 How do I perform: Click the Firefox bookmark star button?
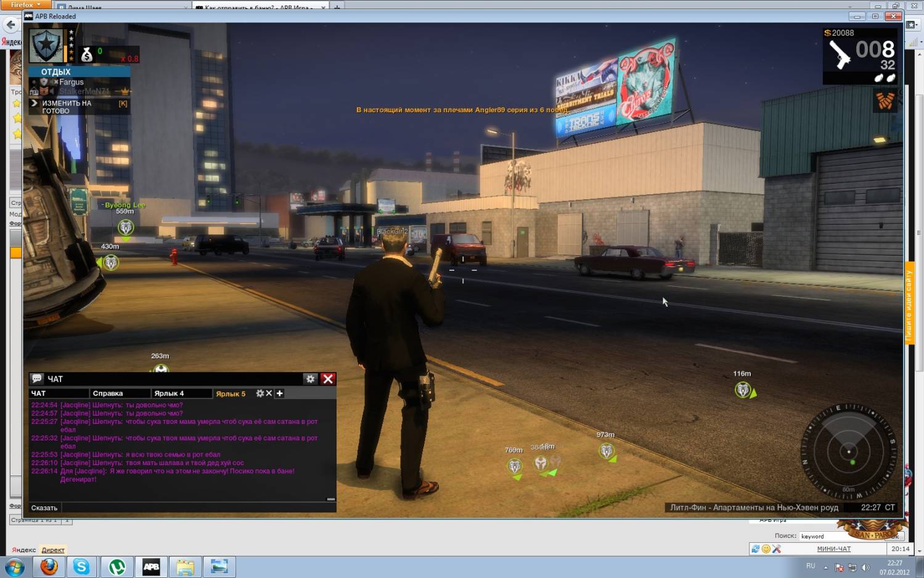click(911, 25)
